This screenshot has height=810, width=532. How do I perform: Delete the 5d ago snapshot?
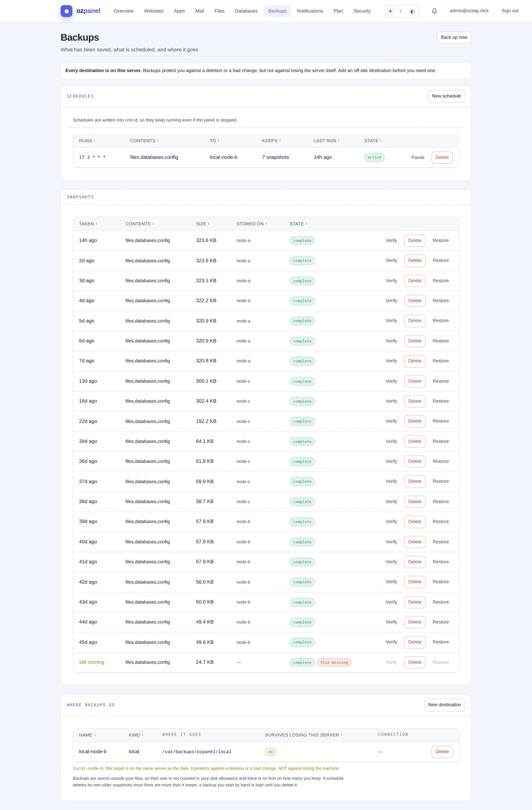click(x=415, y=321)
